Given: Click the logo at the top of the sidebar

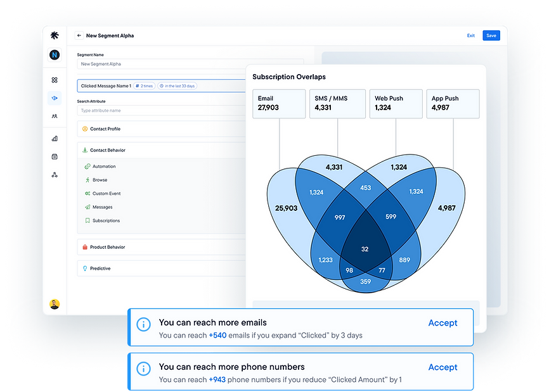Looking at the screenshot, I should 55,36.
